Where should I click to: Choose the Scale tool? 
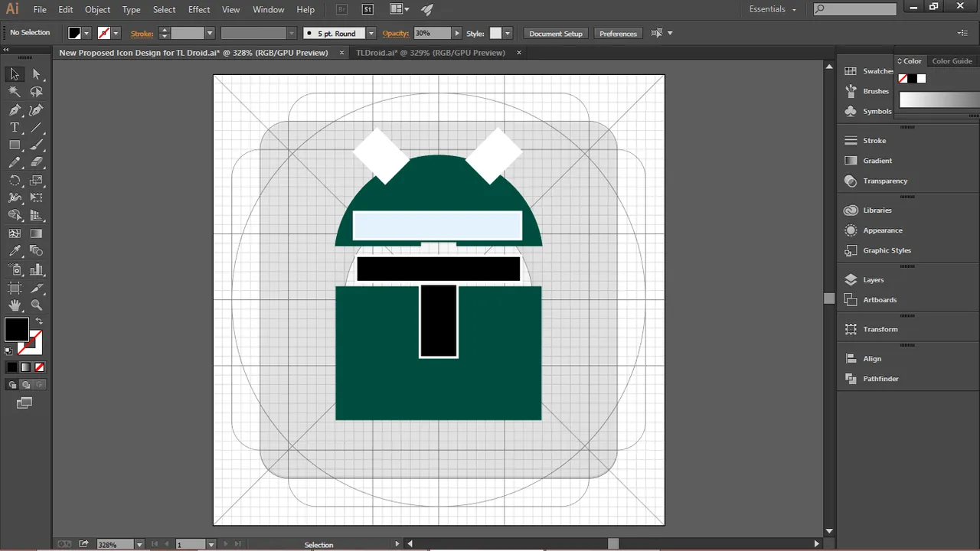[x=36, y=180]
